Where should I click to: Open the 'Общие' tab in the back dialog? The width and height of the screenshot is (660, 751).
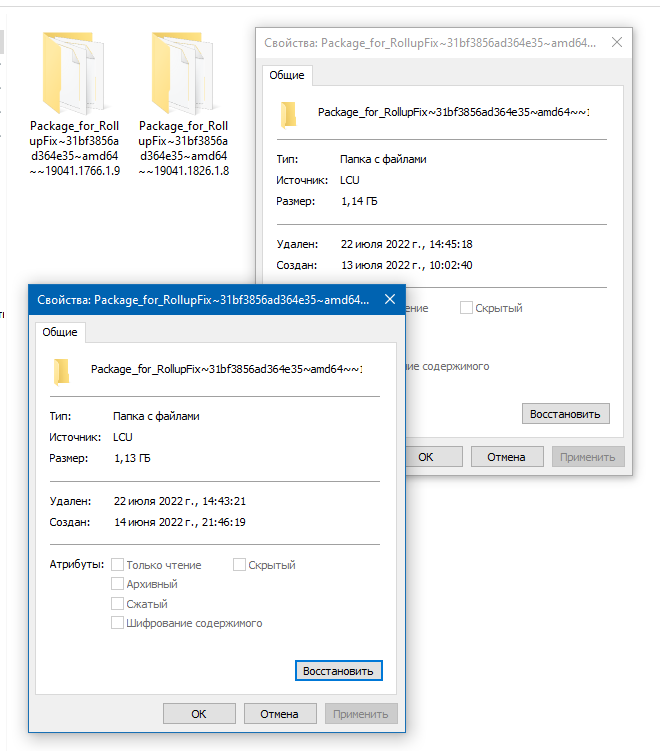287,75
